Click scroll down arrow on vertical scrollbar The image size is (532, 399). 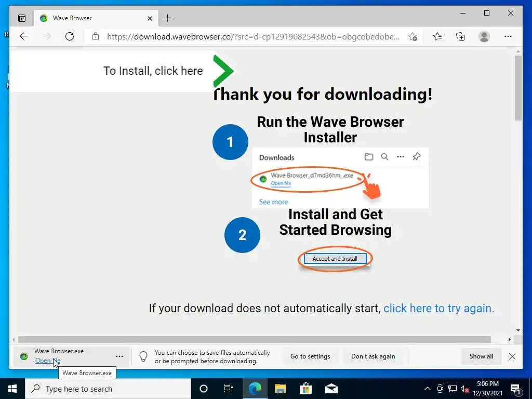point(518,330)
